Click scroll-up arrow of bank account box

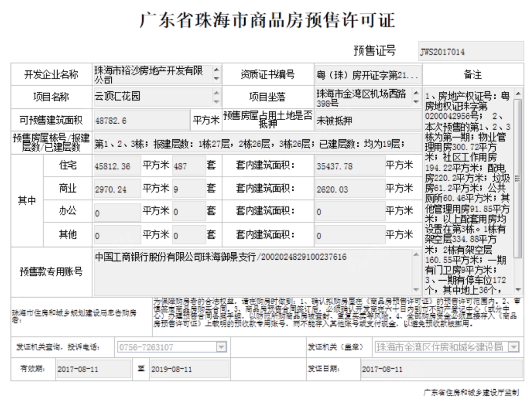tap(415, 254)
